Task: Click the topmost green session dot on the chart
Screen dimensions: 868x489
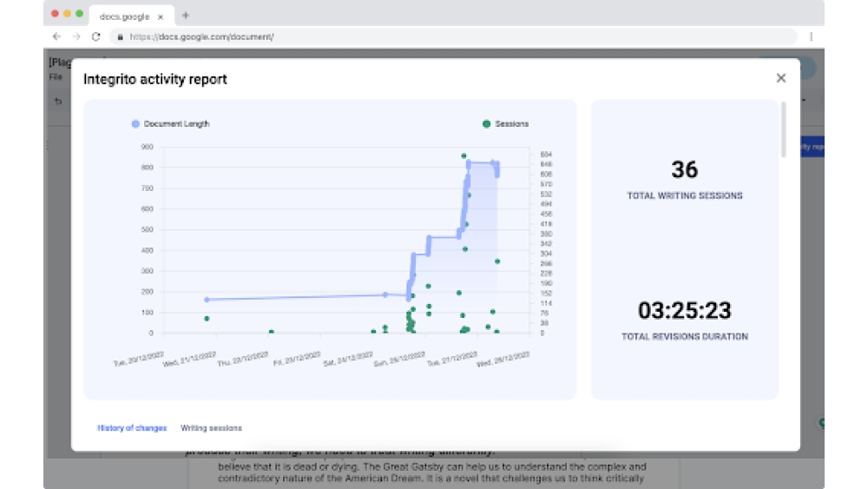Action: tap(464, 156)
